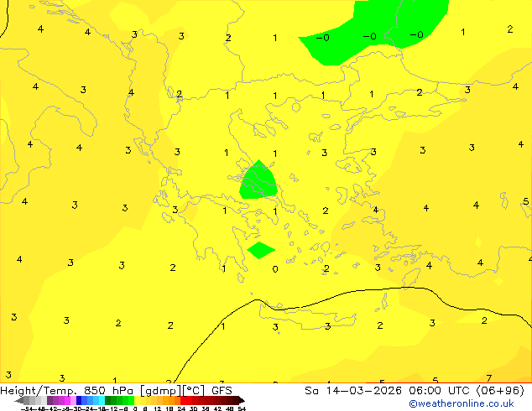Click the gray left arrow of color scale

pos(19,401)
